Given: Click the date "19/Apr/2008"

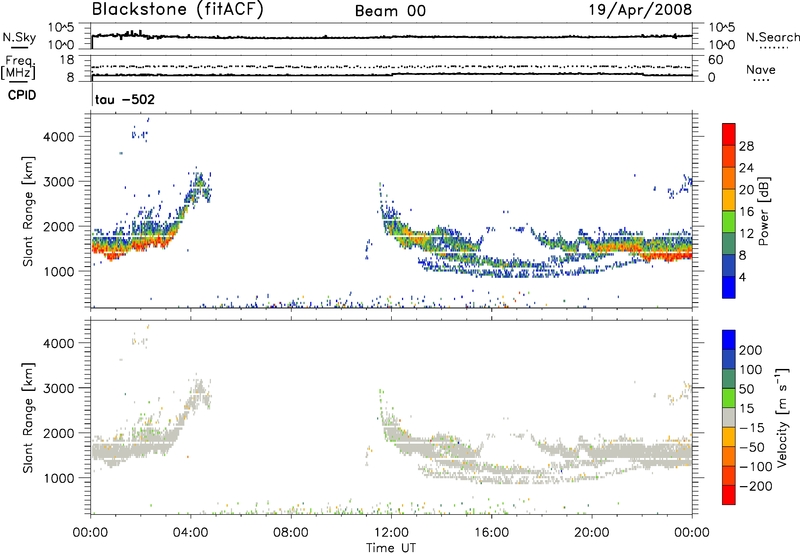Looking at the screenshot, I should pyautogui.click(x=640, y=10).
